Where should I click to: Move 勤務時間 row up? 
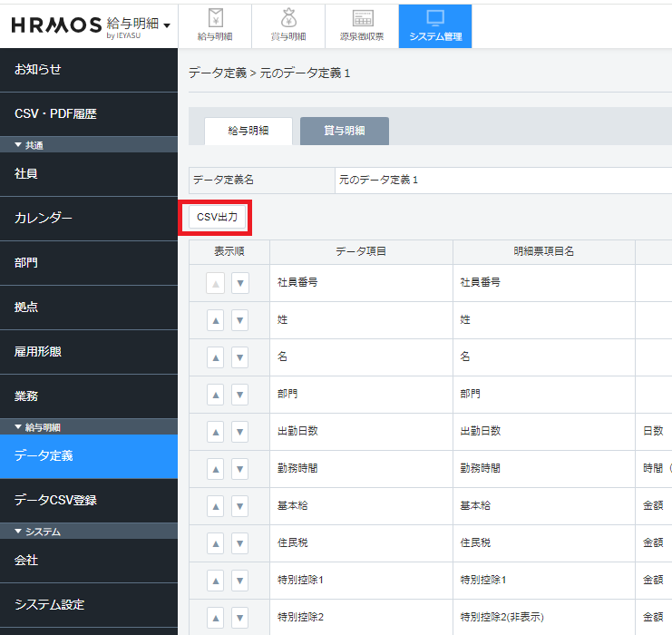(x=216, y=470)
